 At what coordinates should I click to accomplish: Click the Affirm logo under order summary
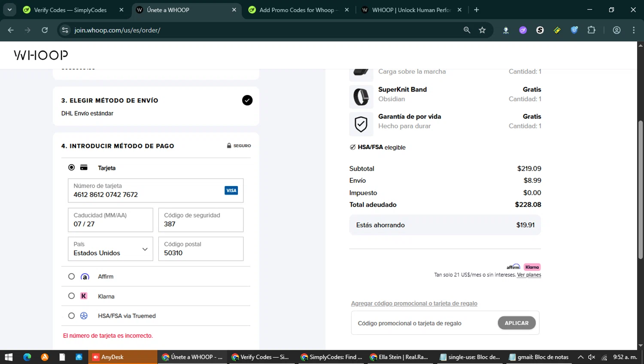513,267
